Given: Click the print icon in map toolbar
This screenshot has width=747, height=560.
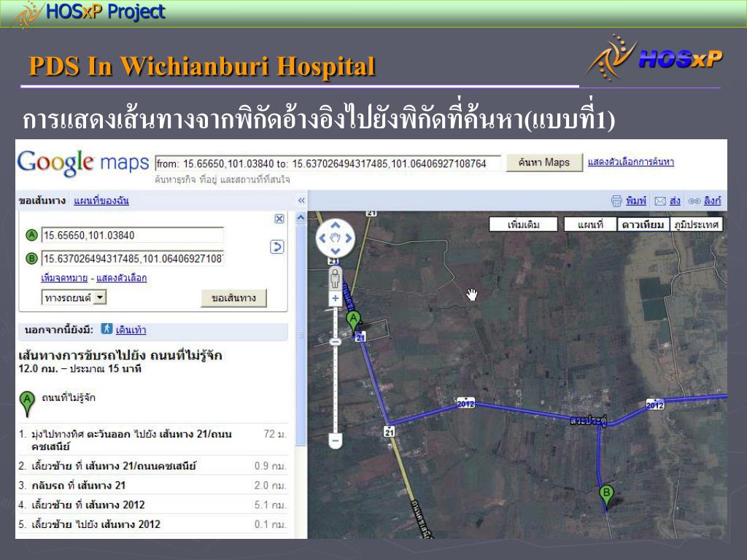Looking at the screenshot, I should [616, 201].
